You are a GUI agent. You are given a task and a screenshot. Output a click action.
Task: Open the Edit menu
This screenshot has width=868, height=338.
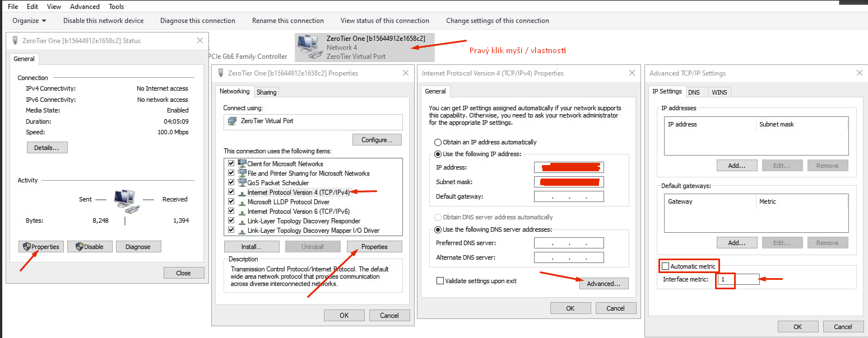pos(33,6)
